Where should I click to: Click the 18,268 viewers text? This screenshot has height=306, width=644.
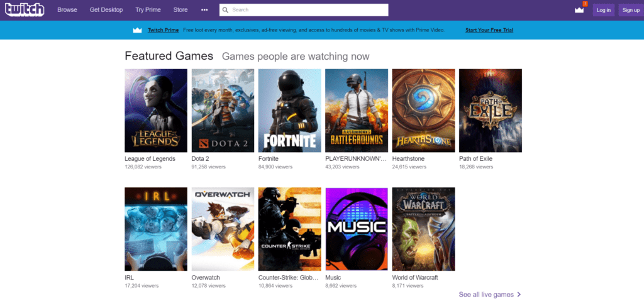coord(476,167)
